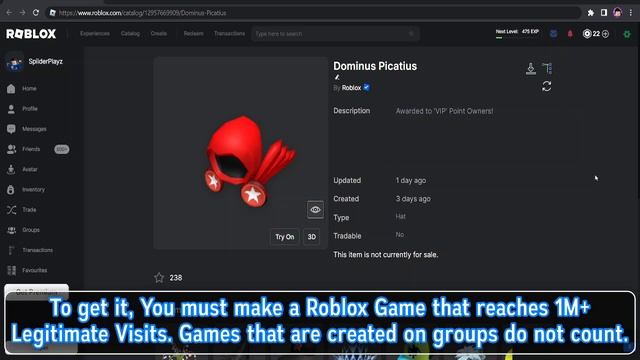
Task: Reload the browser page
Action: coord(36,13)
